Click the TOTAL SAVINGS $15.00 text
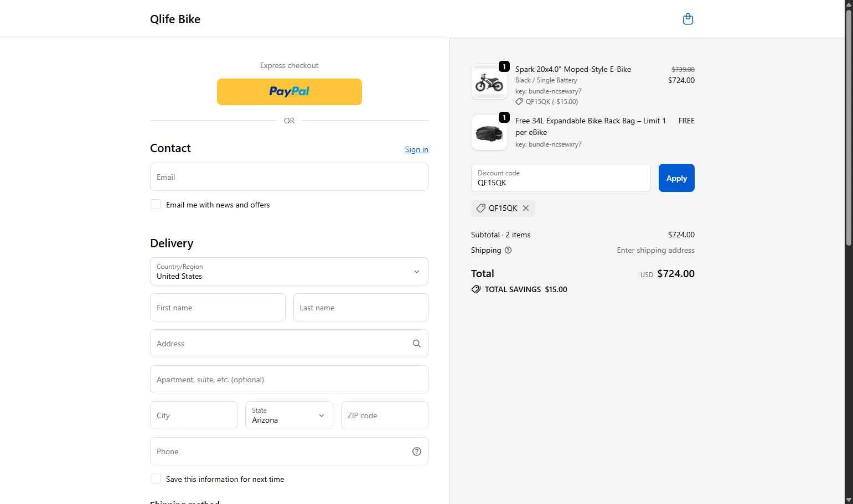Screen dimensions: 853x504 click(526, 289)
